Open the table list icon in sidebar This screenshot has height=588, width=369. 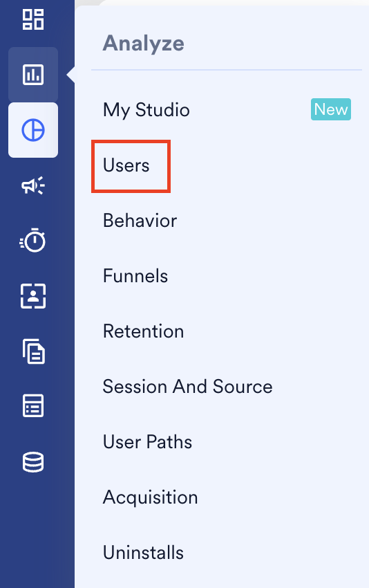[33, 406]
